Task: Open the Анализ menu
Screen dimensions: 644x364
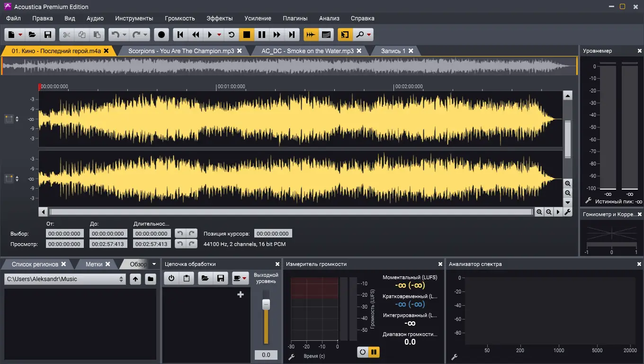Action: coord(329,18)
